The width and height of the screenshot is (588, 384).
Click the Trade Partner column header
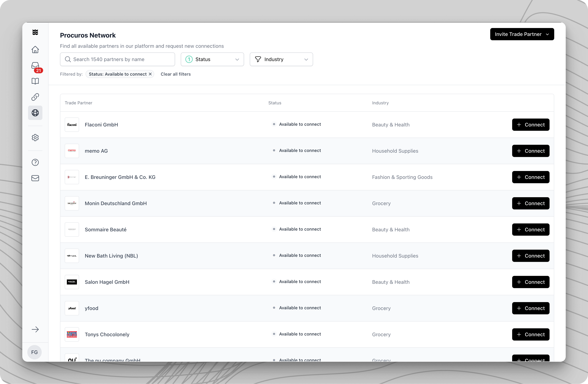(x=78, y=103)
